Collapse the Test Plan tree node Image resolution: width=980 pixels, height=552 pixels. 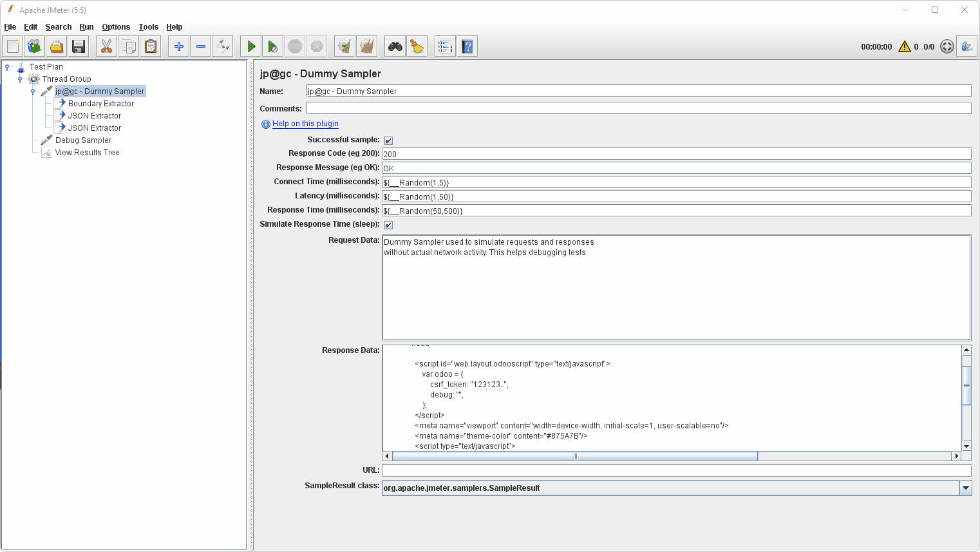7,67
